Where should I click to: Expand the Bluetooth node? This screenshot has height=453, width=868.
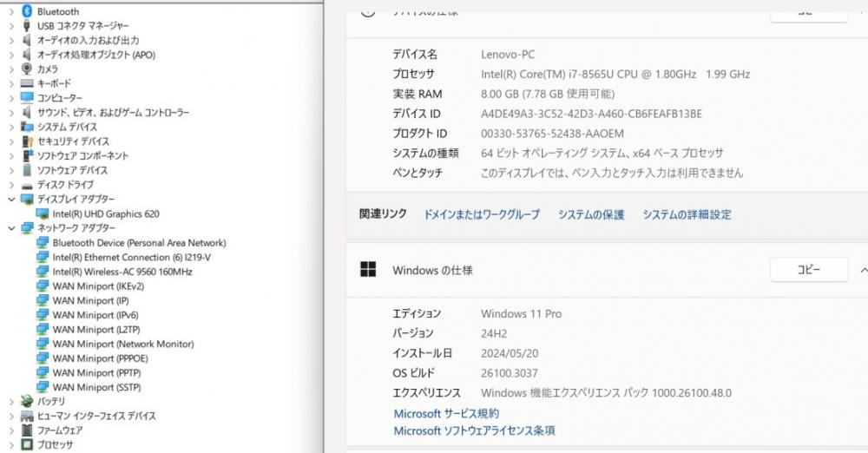click(11, 11)
